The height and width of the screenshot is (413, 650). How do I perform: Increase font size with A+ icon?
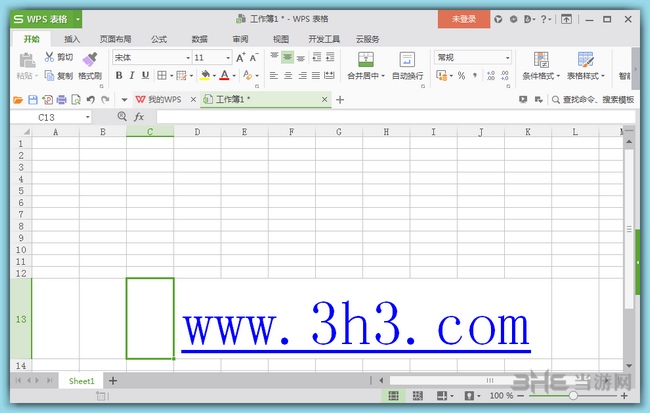pos(240,58)
